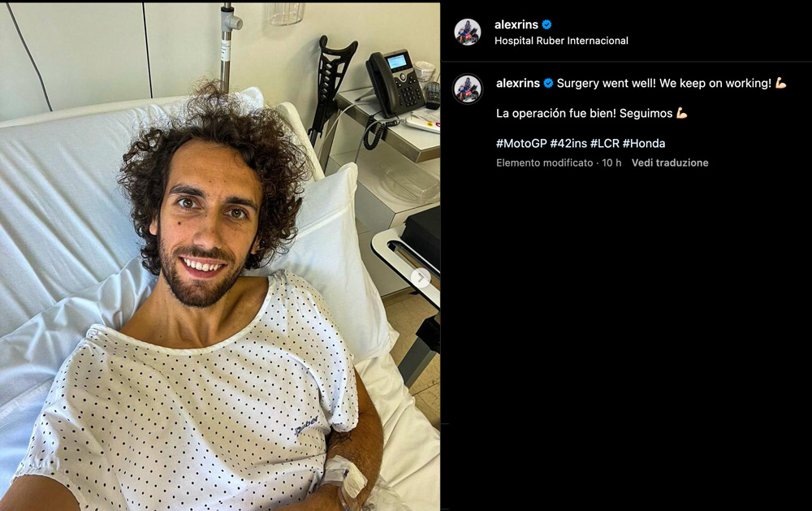The height and width of the screenshot is (511, 812).
Task: Open the #Honda hashtag
Action: pos(644,143)
